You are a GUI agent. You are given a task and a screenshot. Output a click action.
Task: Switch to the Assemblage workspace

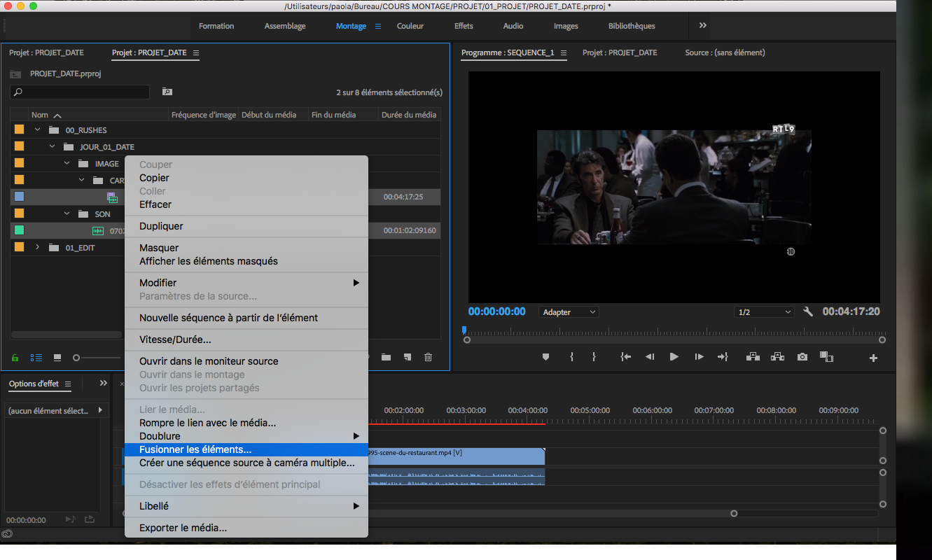pos(285,26)
